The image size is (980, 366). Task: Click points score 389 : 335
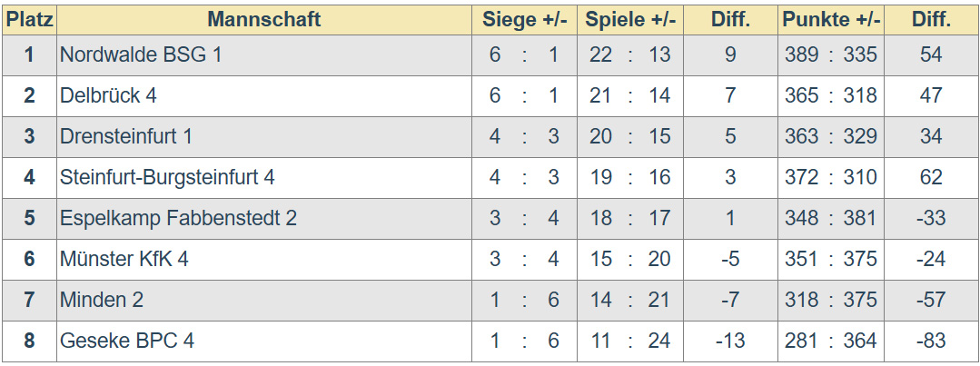pos(831,54)
